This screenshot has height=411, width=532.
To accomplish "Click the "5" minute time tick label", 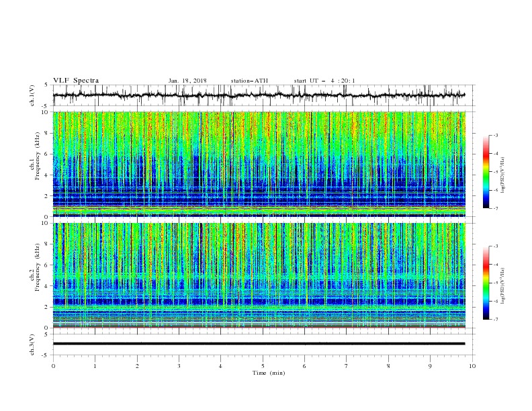I will click(263, 366).
